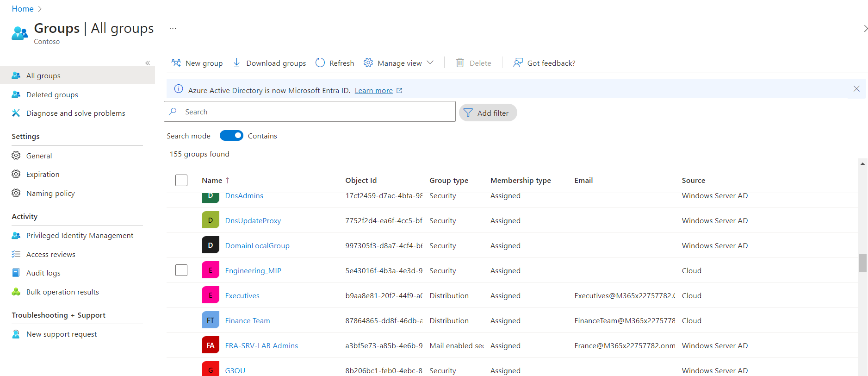Click Executives email address cell
The width and height of the screenshot is (868, 376).
625,295
